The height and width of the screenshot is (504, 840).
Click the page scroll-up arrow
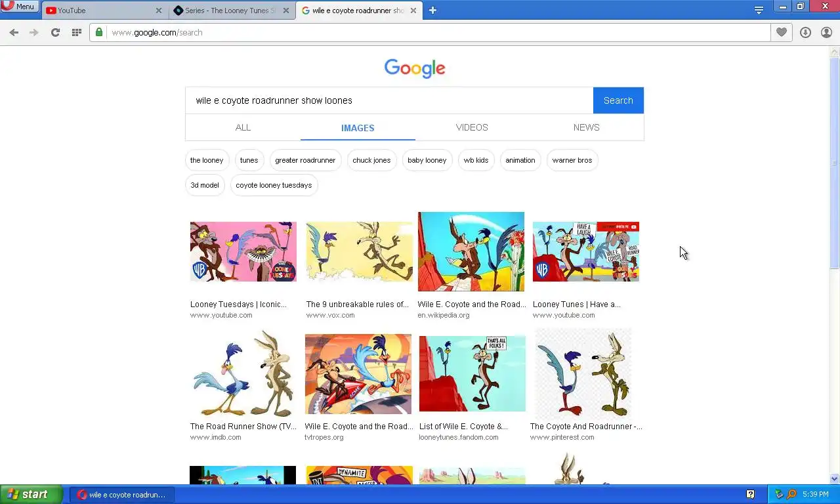tap(835, 52)
